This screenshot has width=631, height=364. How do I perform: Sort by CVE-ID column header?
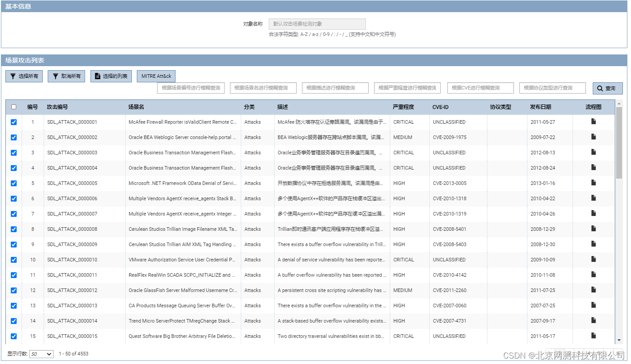(441, 107)
